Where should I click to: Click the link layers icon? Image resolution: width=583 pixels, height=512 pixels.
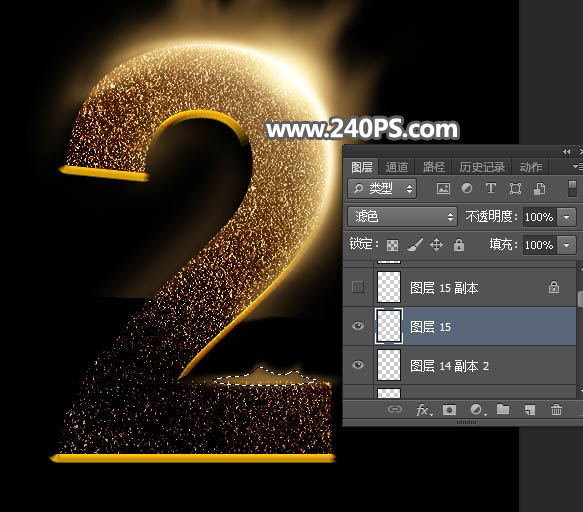(x=394, y=410)
